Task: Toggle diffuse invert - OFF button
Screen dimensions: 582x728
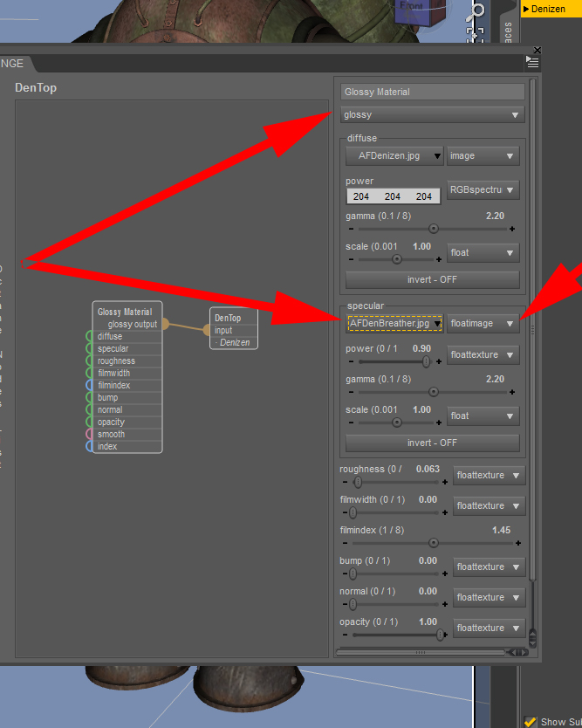Action: (432, 279)
